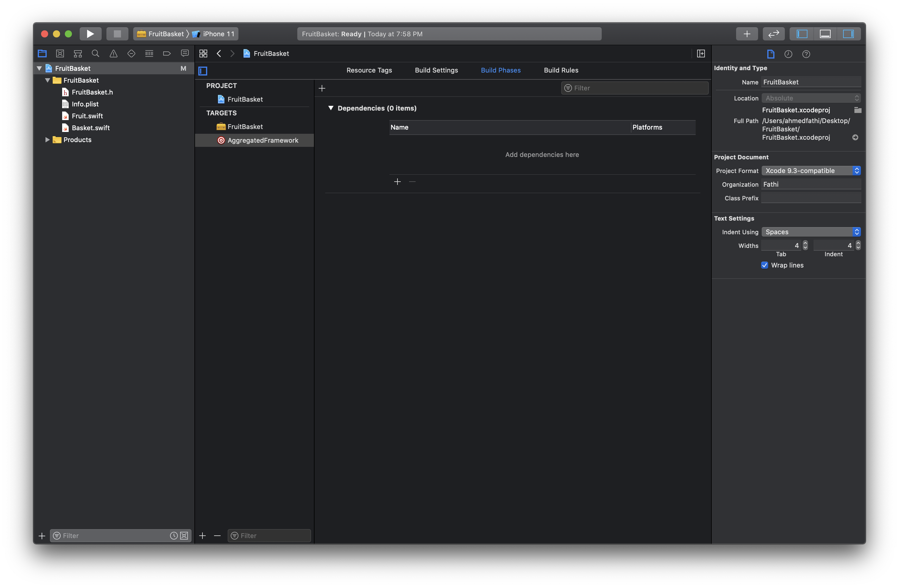Toggle the Inspectors panel visibility
Image resolution: width=899 pixels, height=588 pixels.
pos(848,34)
